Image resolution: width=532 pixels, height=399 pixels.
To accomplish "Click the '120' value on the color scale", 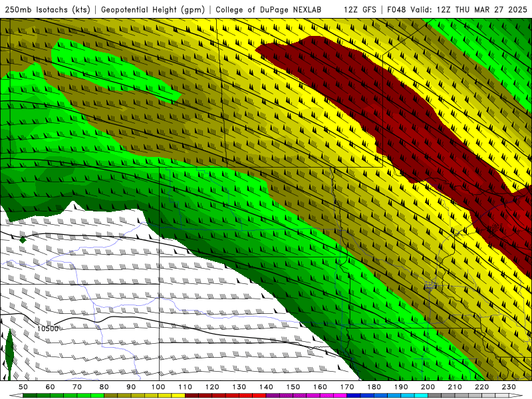I will (212, 387).
